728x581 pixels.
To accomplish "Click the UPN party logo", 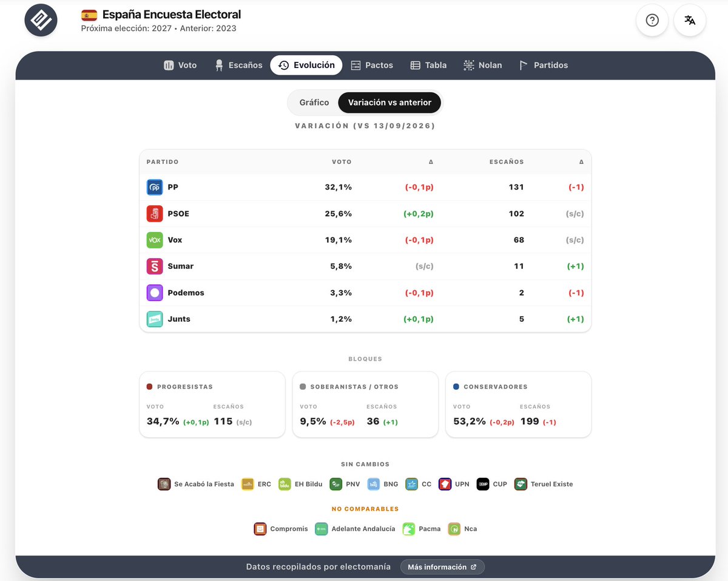I will coord(445,484).
